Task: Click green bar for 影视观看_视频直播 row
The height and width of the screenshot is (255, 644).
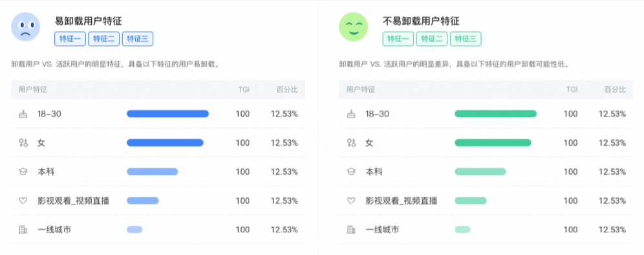Action: coord(471,201)
